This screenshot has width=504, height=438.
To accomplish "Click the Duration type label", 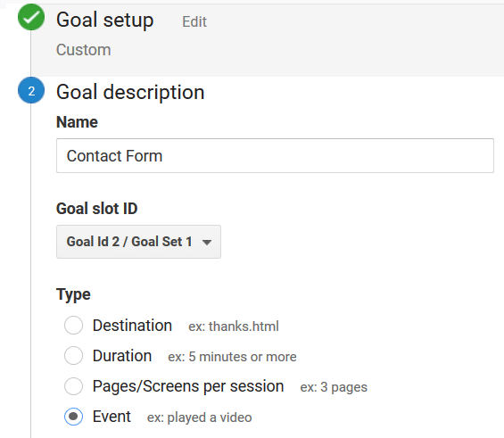I will pyautogui.click(x=122, y=356).
